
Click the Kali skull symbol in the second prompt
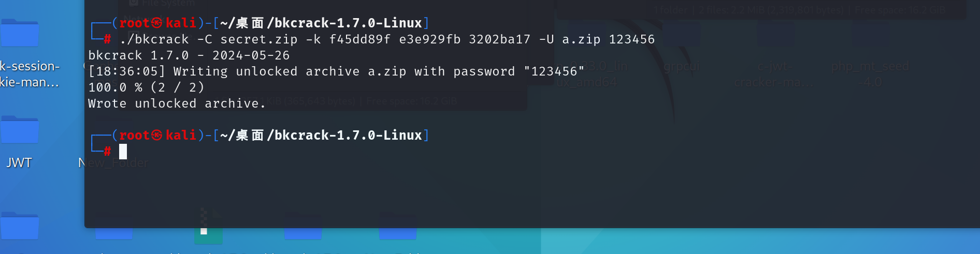(x=157, y=135)
